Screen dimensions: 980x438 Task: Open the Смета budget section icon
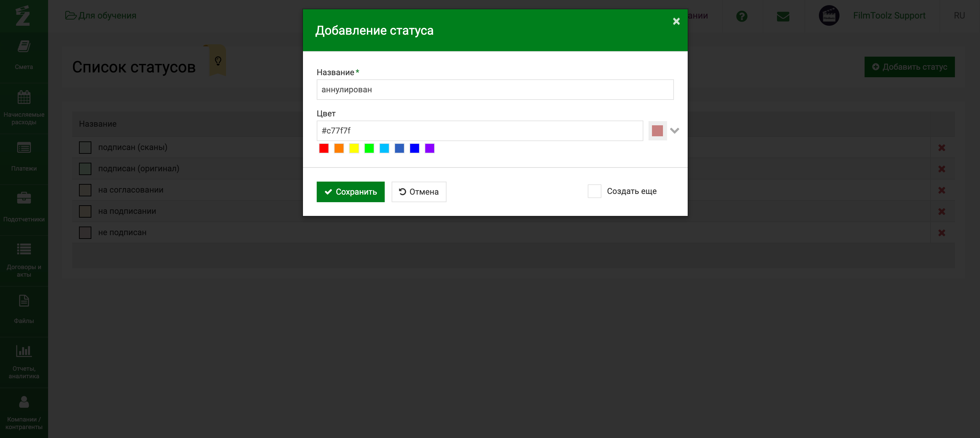[x=24, y=47]
